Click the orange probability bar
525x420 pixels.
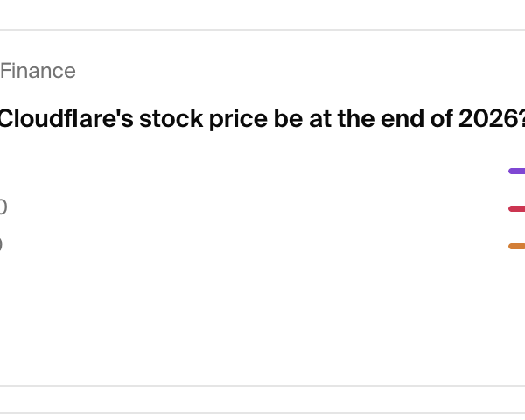517,247
